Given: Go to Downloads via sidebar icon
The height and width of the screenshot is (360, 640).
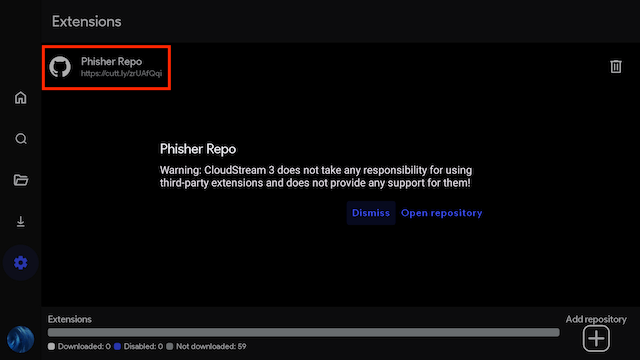Looking at the screenshot, I should point(20,222).
